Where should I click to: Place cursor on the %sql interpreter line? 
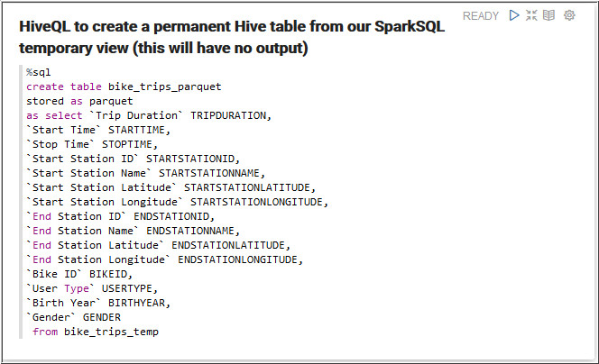tap(39, 72)
